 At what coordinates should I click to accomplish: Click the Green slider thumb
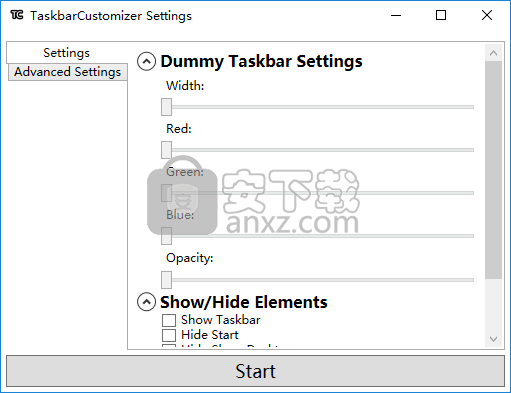point(166,193)
